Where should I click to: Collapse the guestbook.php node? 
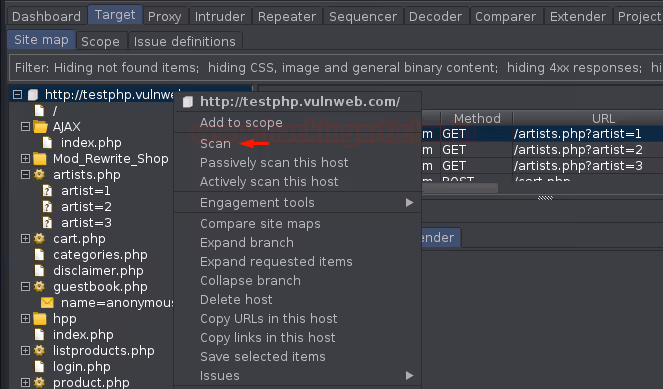coord(25,287)
